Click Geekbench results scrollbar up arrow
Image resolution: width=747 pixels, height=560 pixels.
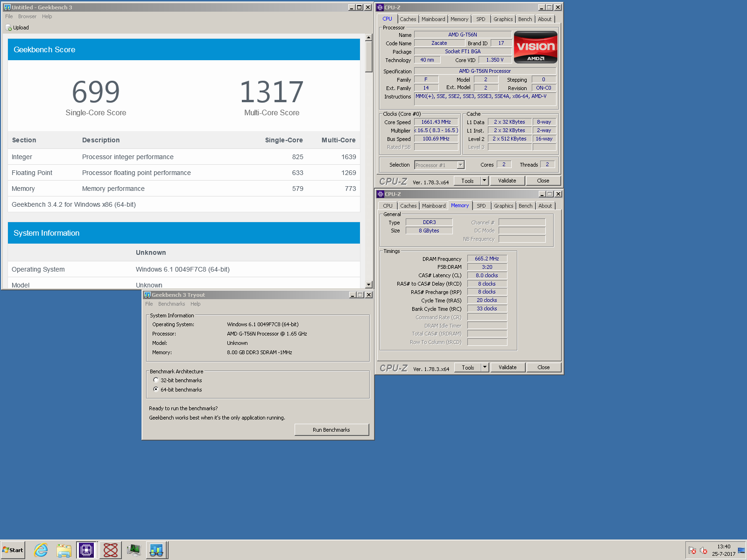coord(369,37)
